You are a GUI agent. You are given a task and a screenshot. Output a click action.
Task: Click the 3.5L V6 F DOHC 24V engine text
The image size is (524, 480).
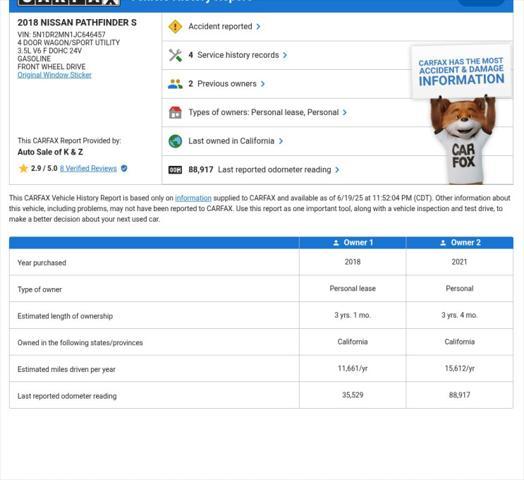click(50, 50)
